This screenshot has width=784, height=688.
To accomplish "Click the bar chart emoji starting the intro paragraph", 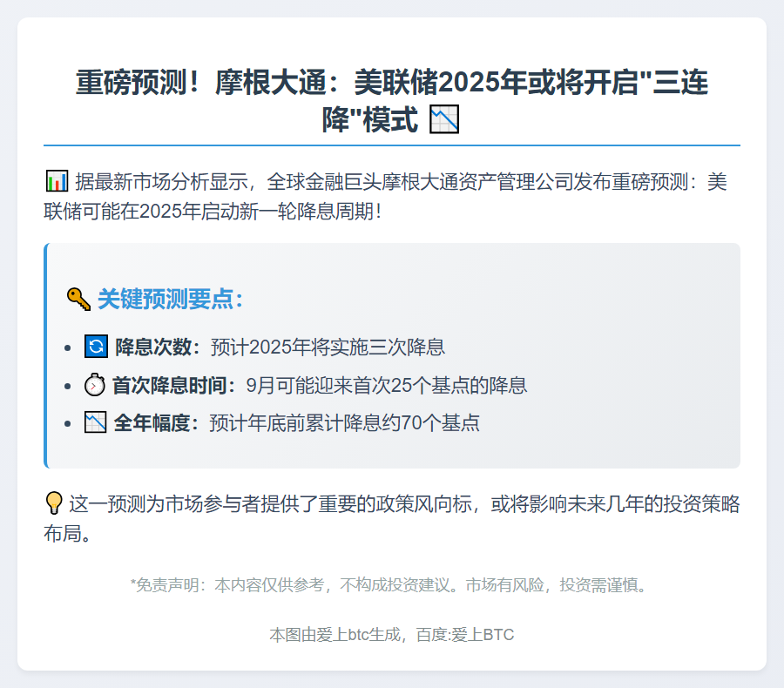I will coord(56,181).
